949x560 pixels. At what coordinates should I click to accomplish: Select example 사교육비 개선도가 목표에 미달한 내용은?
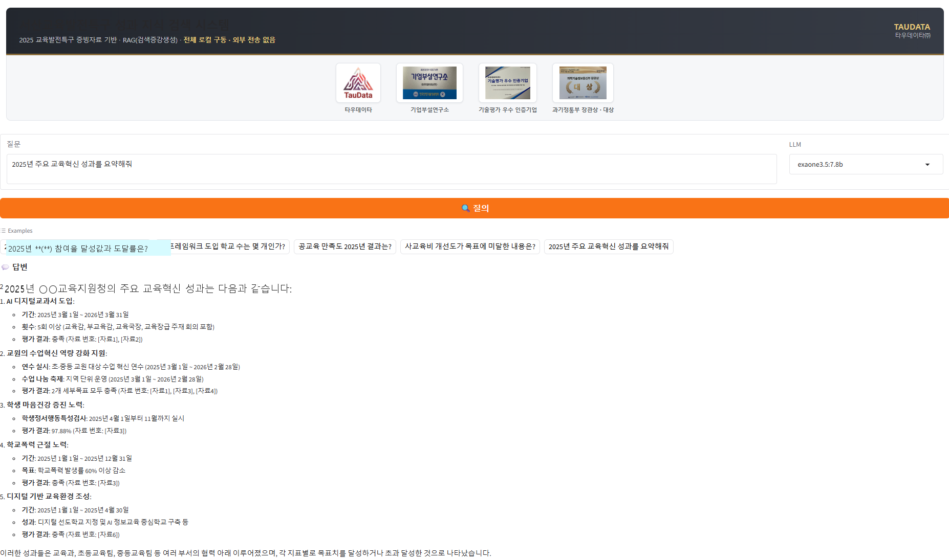coord(470,247)
